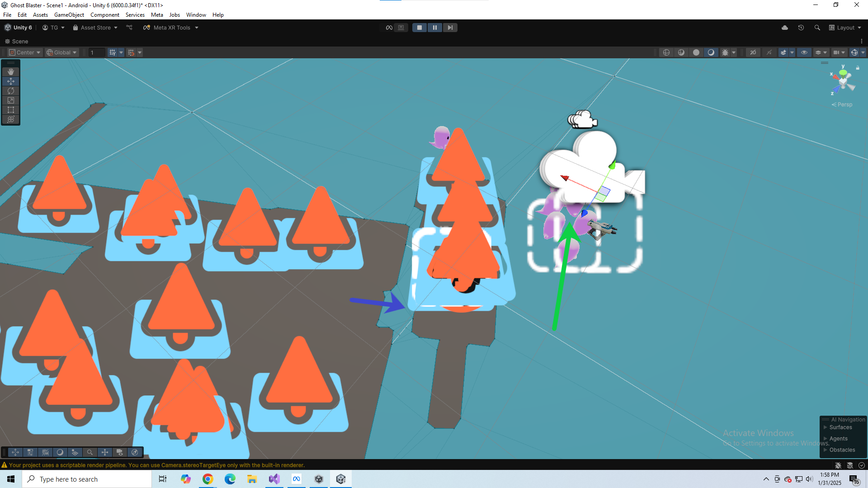The image size is (868, 488).
Task: Toggle scene lighting visibility
Action: tap(711, 52)
